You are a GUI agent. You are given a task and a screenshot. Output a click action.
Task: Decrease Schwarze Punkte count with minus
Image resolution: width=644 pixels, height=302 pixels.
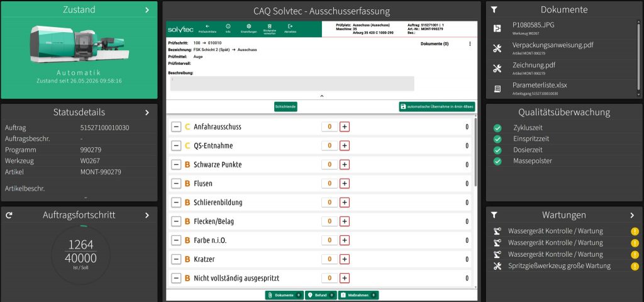pyautogui.click(x=176, y=165)
